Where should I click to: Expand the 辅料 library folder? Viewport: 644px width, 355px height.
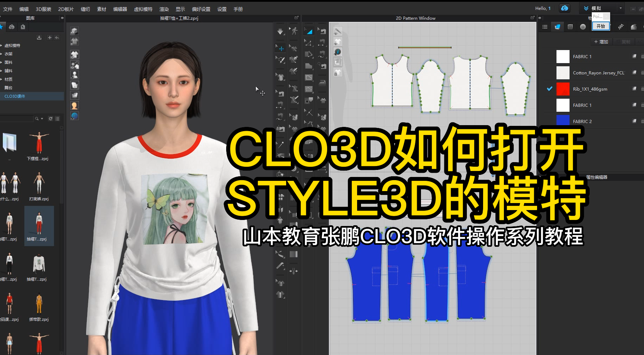click(x=1, y=71)
